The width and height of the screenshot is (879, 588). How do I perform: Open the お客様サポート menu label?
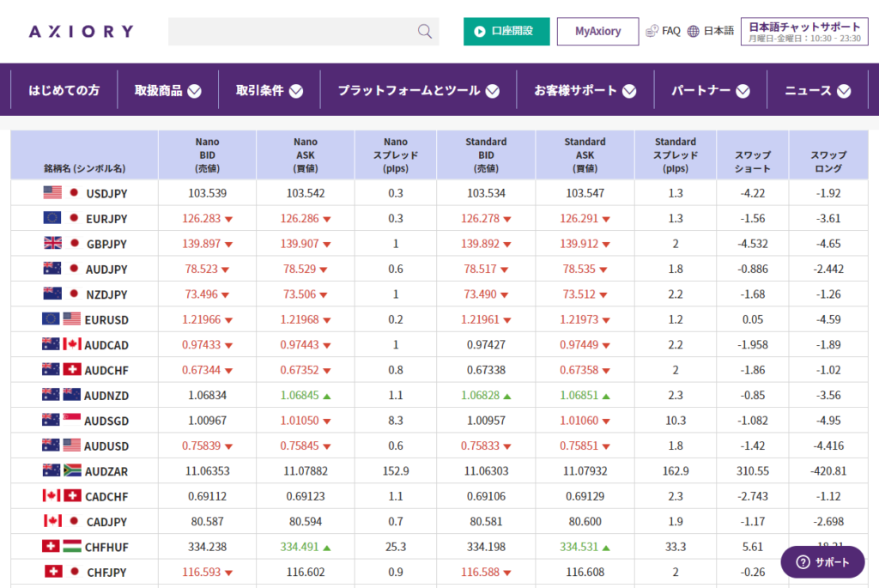[576, 90]
